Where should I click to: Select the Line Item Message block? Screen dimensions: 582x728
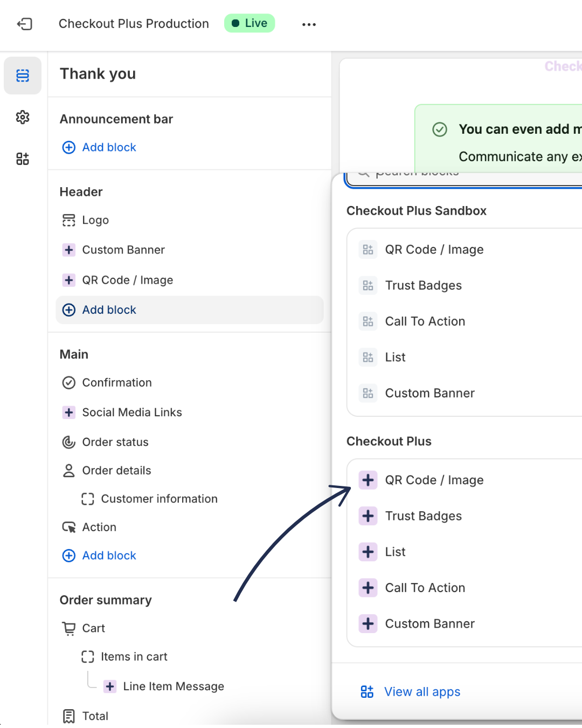[x=173, y=686]
